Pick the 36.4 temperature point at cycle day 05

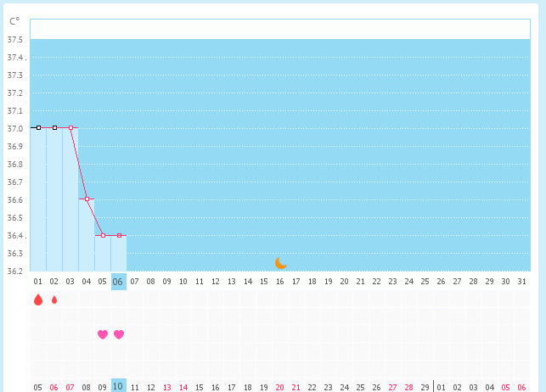click(103, 235)
